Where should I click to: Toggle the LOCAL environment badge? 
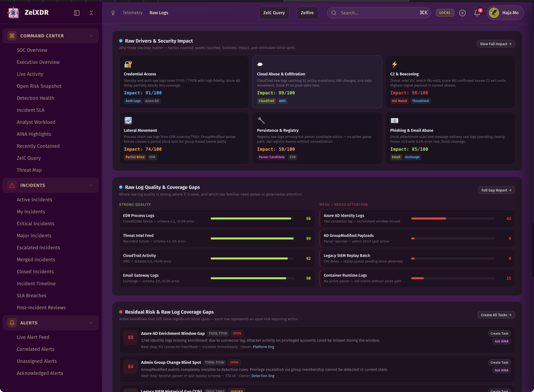click(445, 13)
